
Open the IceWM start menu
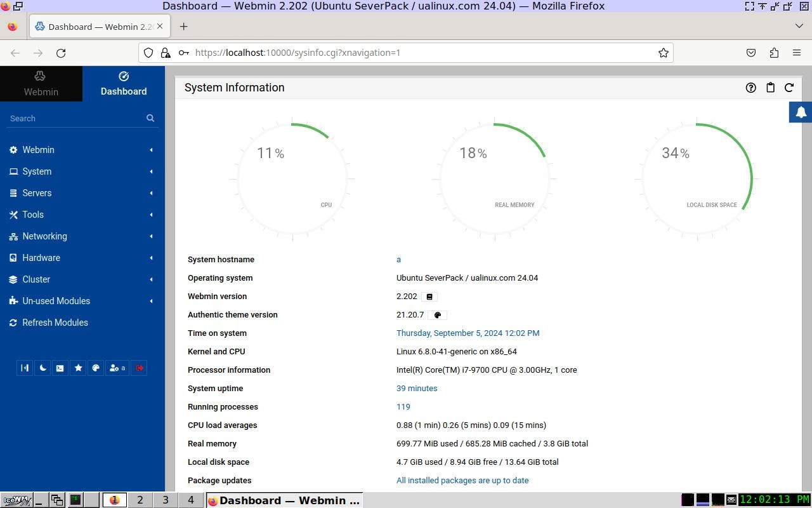click(x=16, y=500)
